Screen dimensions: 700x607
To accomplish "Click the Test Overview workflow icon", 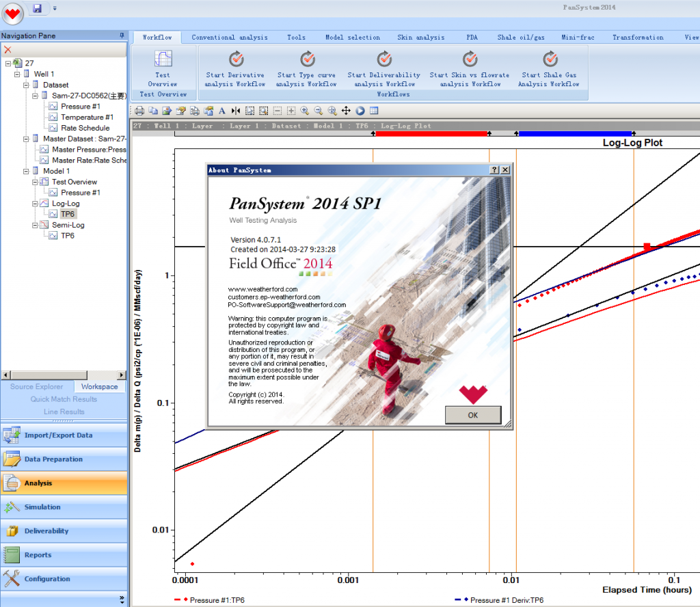I will pos(163,68).
